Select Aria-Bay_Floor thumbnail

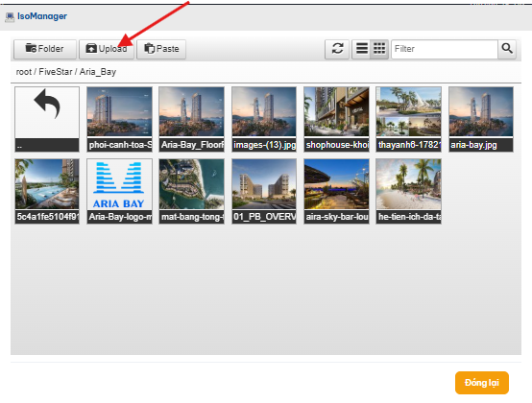192,119
